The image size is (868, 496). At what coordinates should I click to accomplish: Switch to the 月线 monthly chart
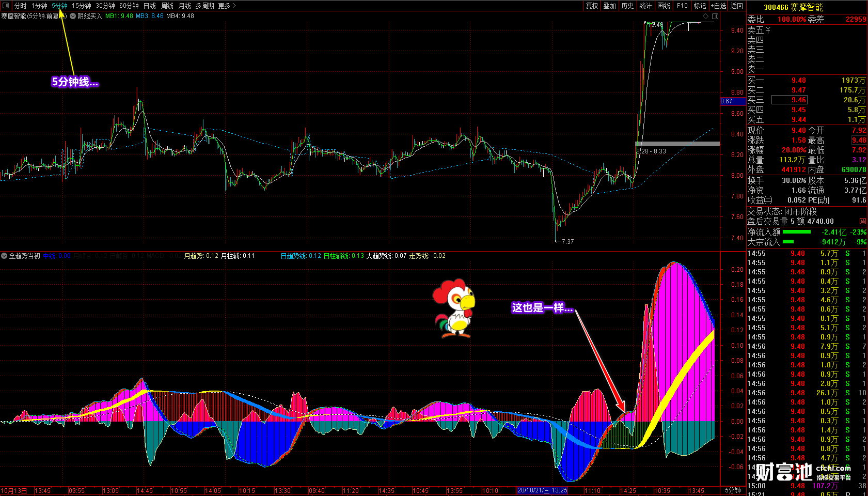(x=184, y=6)
